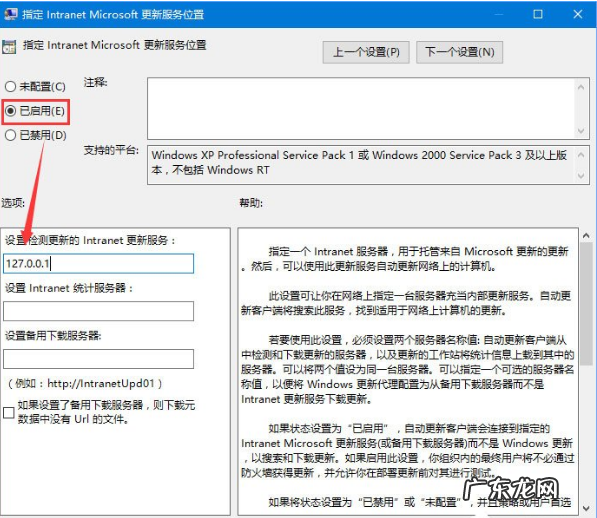Click the supported platform scroll down arrow
The height and width of the screenshot is (518, 597).
click(581, 176)
